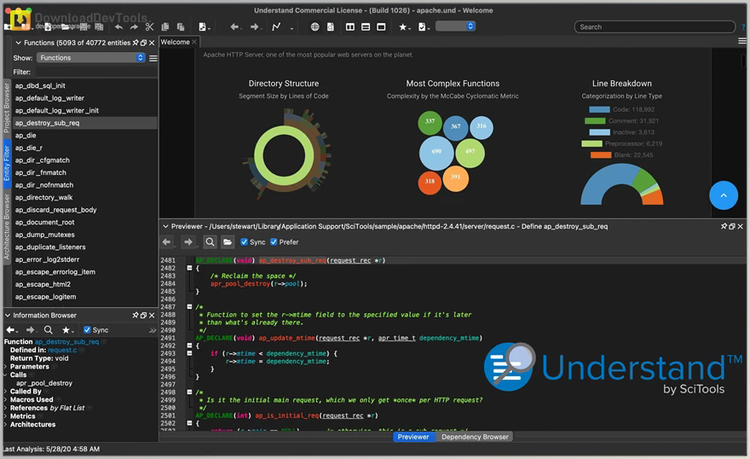Click the Previewer open folder icon

point(228,242)
